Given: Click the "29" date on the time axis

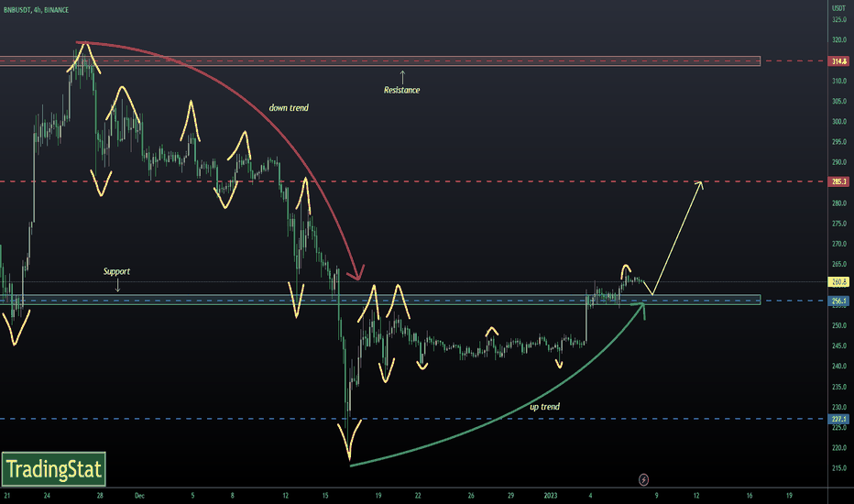Looking at the screenshot, I should (x=511, y=496).
